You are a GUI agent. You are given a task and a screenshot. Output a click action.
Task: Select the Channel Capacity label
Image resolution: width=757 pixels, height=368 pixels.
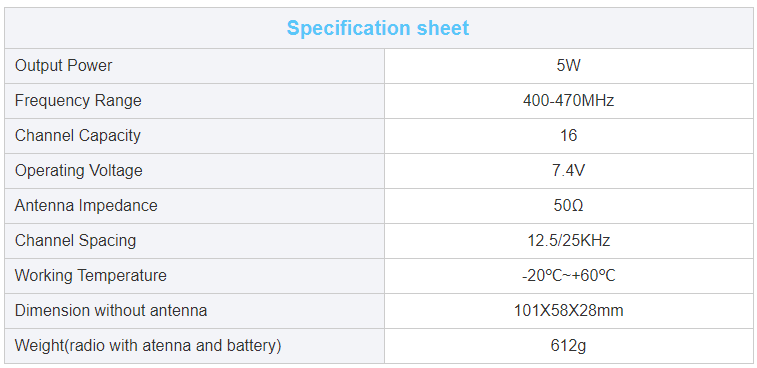tap(78, 136)
